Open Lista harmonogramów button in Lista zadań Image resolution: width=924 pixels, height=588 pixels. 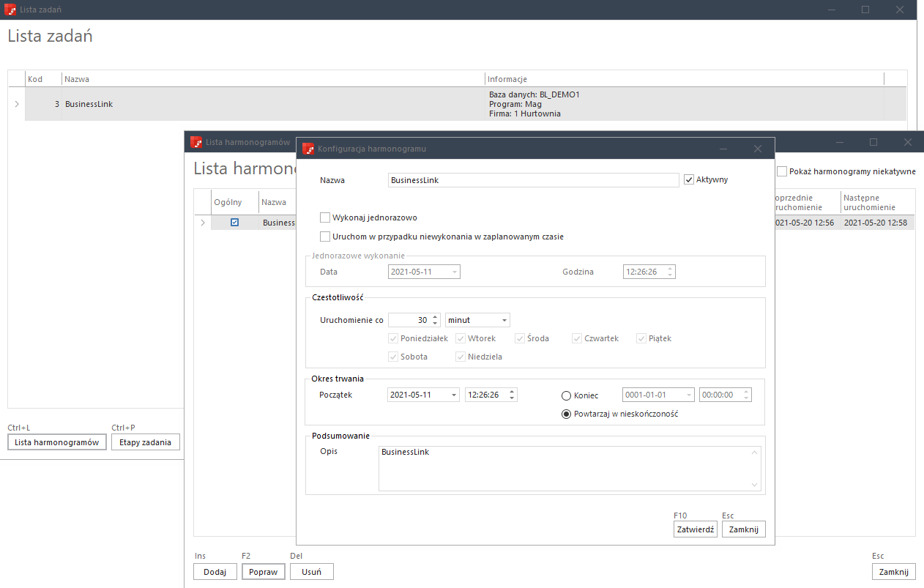[x=57, y=442]
